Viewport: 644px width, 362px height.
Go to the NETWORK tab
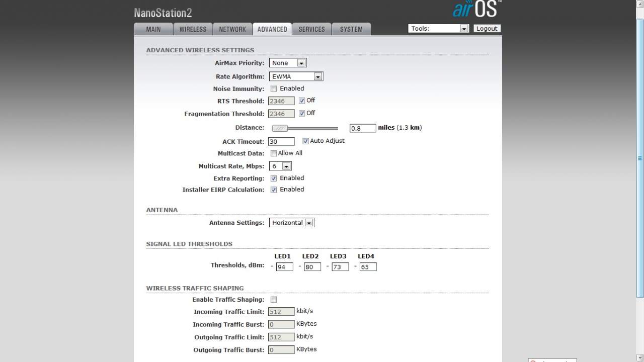tap(232, 29)
